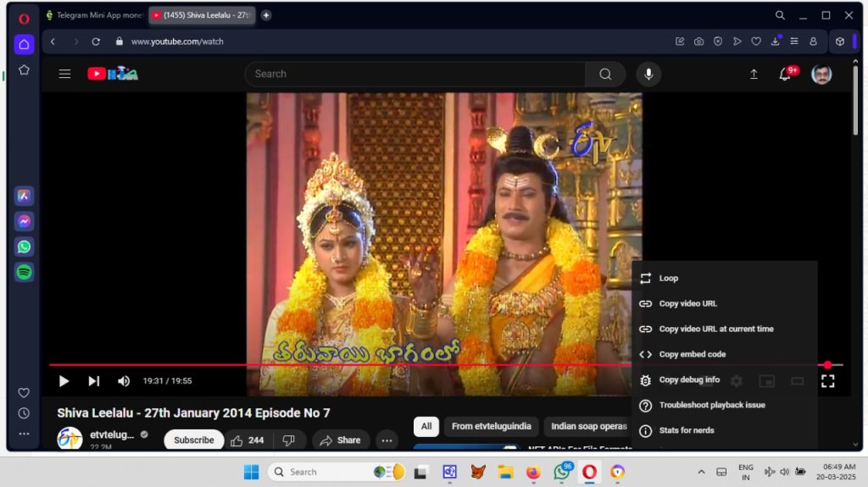Focus the YouTube search field
The height and width of the screenshot is (487, 868).
415,75
